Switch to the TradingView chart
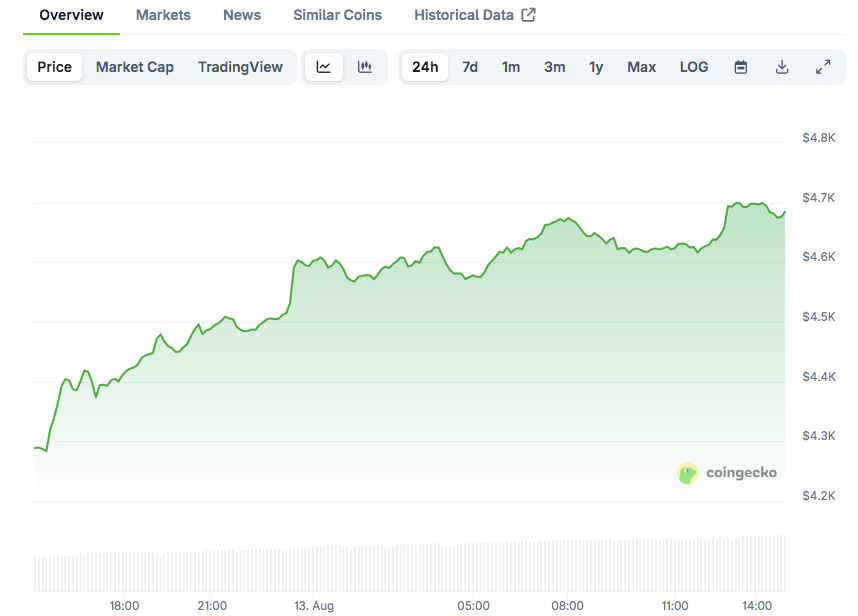Screen dimensions: 858x616 240,67
